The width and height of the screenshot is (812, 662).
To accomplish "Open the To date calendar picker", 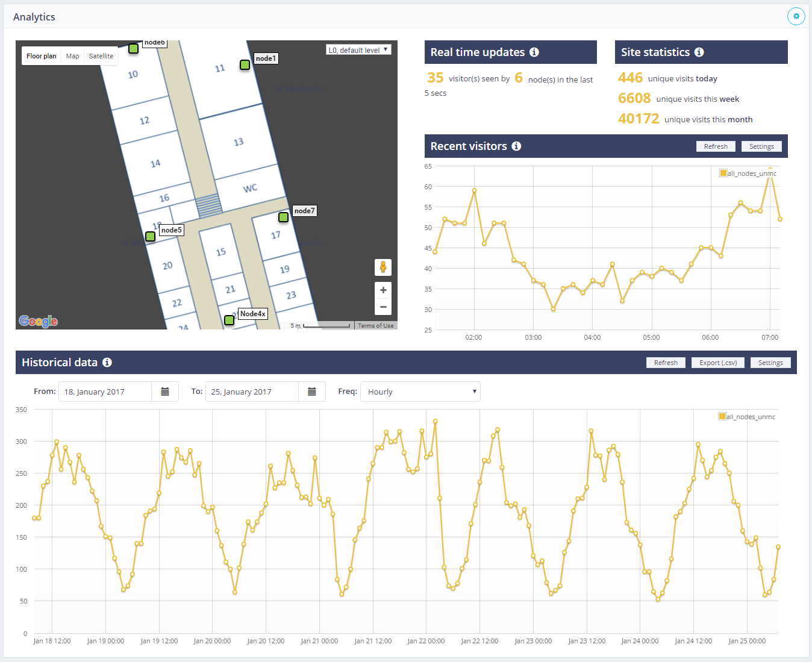I will pyautogui.click(x=312, y=392).
